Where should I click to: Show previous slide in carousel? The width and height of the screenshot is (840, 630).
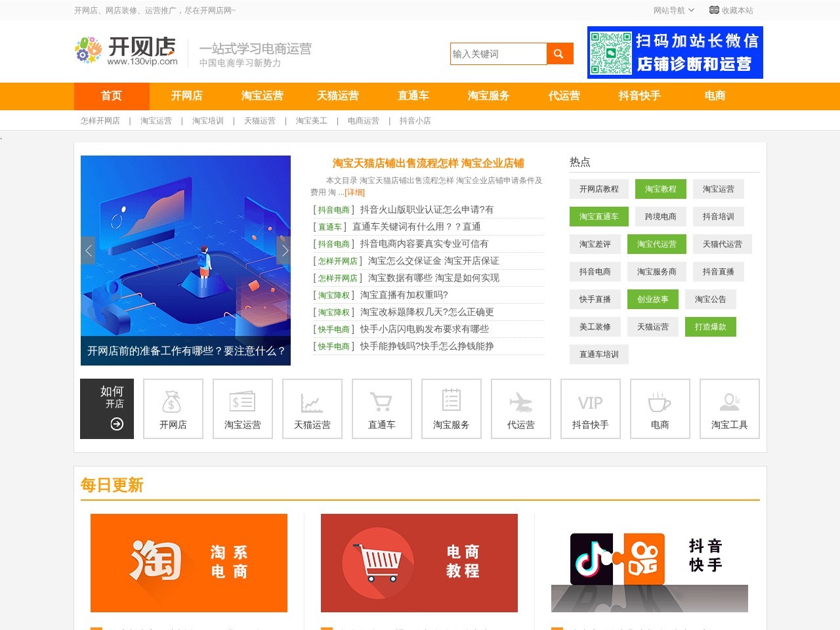coord(88,250)
